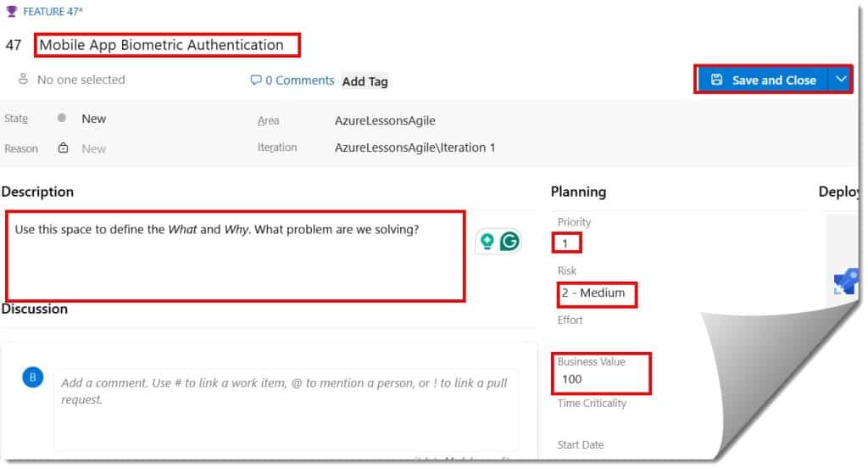Click the grey State indicator dot
Viewport: 868px width, 469px height.
pos(62,118)
